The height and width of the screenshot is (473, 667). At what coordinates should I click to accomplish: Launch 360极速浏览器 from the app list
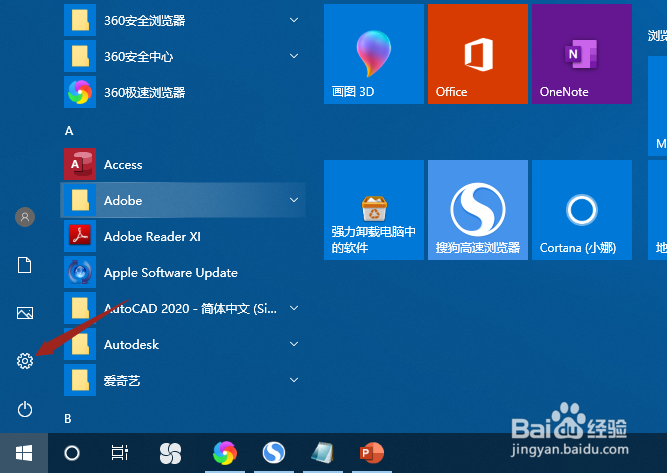(183, 92)
